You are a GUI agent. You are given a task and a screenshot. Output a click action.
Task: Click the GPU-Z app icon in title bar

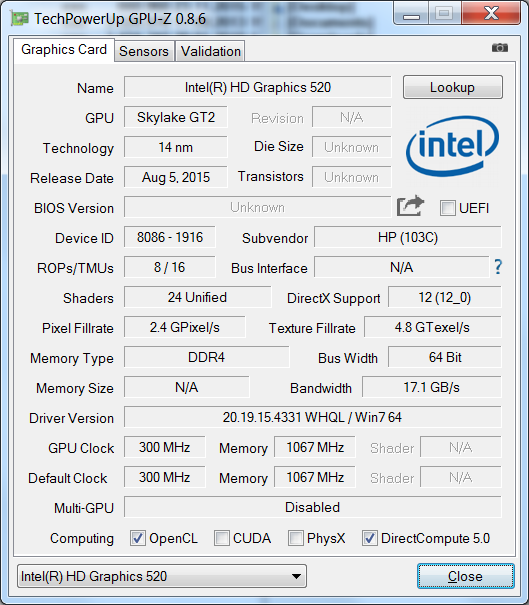click(20, 19)
